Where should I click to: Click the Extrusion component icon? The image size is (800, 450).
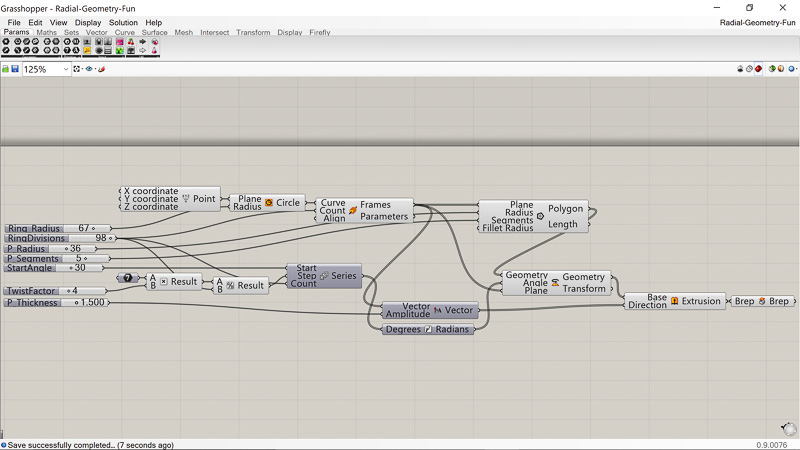coord(674,301)
